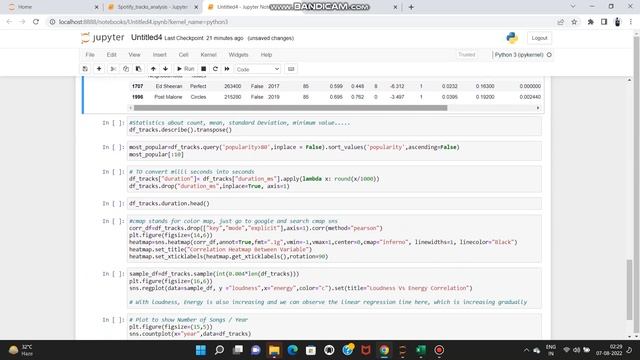Open the taskbar clock and date
The image size is (640, 360).
[x=609, y=350]
